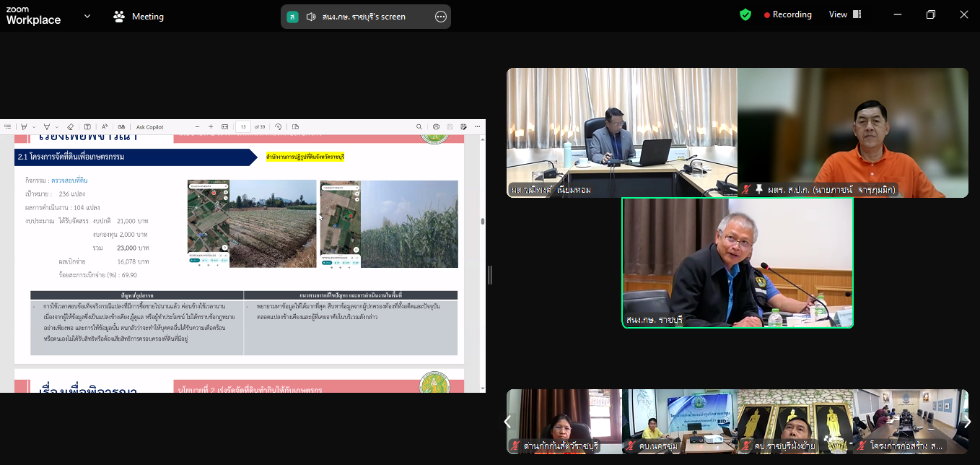
Task: Click the speaker icon in screen share bar
Action: pyautogui.click(x=311, y=17)
